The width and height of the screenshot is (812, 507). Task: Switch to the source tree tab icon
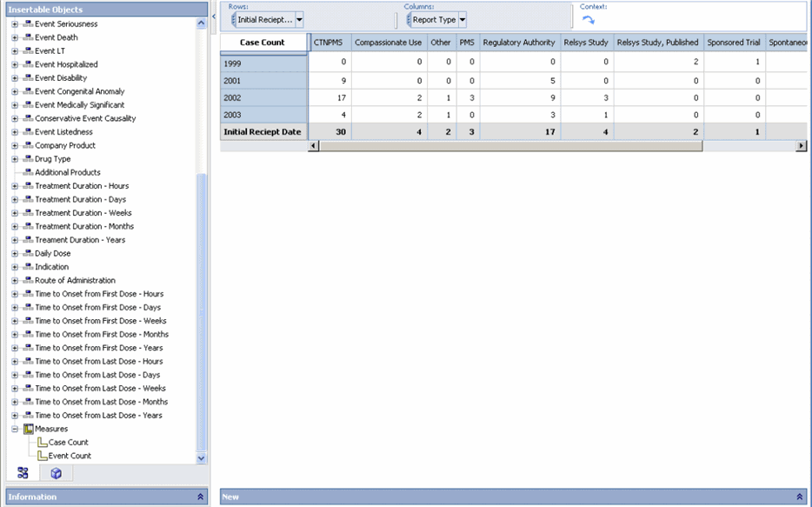point(23,472)
